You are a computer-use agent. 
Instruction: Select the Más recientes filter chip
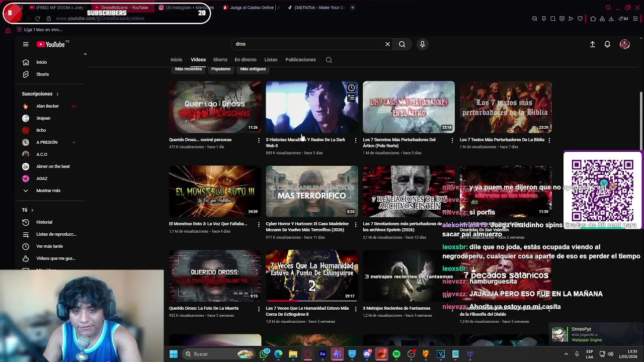pyautogui.click(x=188, y=69)
